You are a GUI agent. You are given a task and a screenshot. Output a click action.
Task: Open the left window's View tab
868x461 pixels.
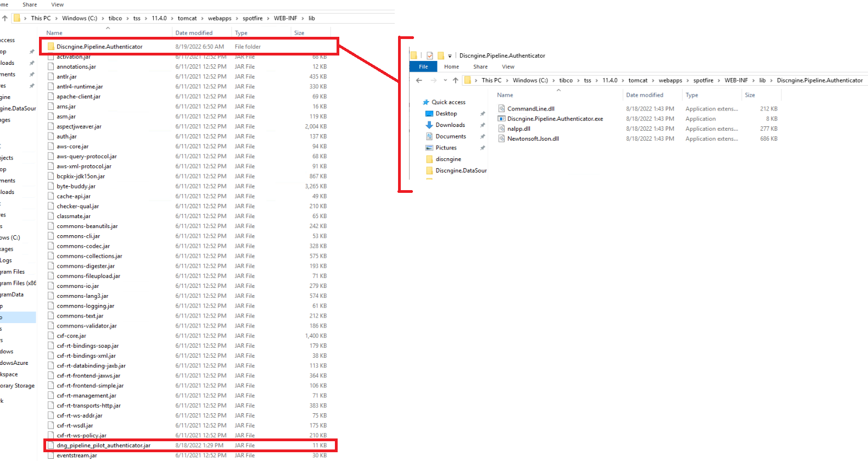pyautogui.click(x=58, y=4)
